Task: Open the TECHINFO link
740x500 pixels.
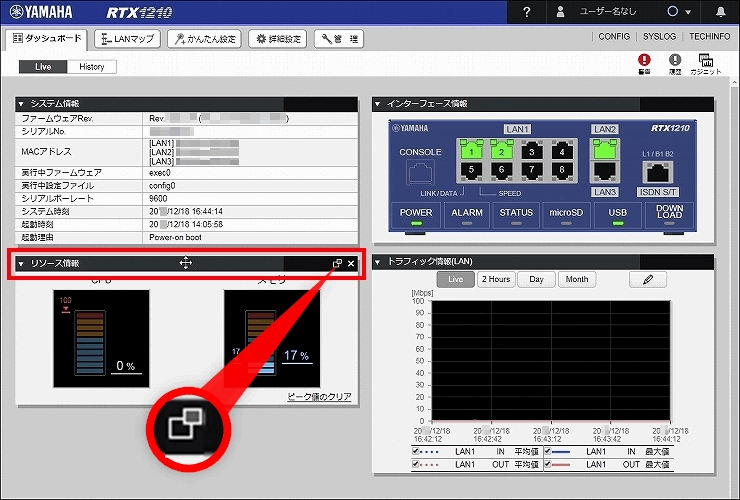Action: 709,36
